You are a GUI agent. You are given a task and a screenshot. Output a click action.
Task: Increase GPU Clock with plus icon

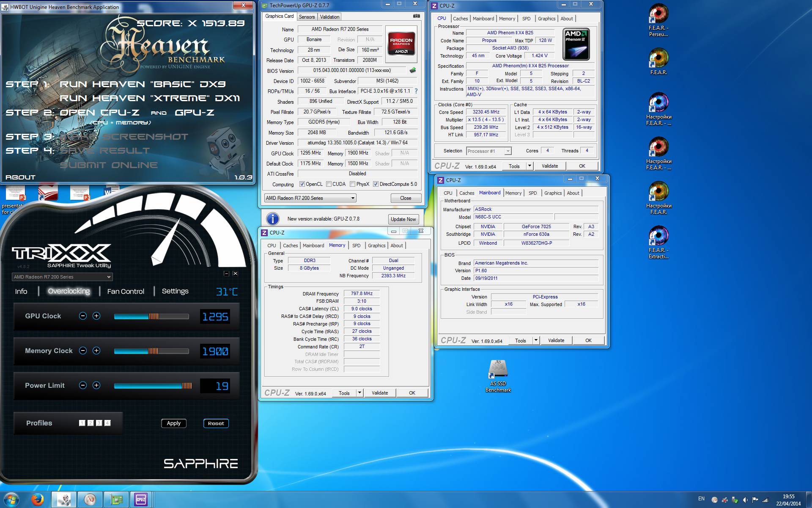[x=96, y=316]
